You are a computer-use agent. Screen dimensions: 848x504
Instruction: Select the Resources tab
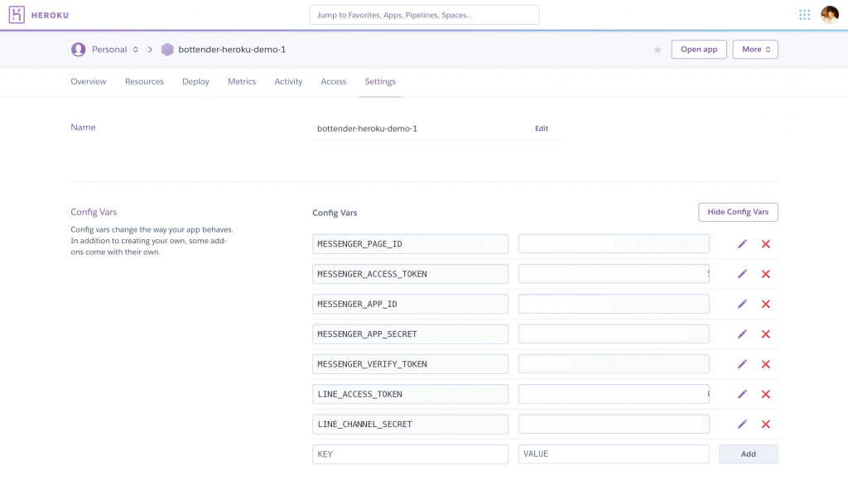[144, 82]
